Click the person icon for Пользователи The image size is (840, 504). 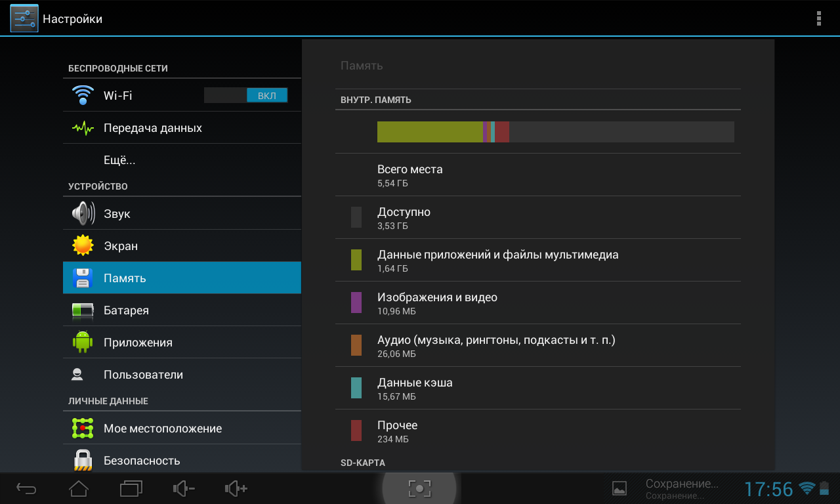point(77,375)
